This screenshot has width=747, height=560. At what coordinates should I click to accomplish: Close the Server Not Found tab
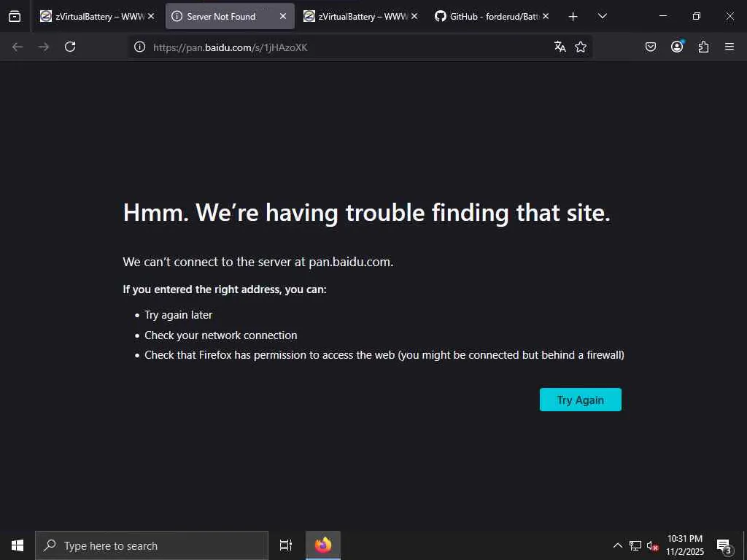tap(283, 16)
